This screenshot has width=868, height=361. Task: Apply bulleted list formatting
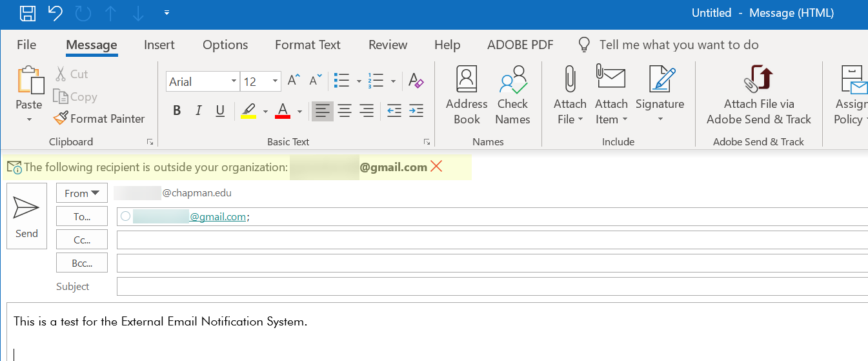342,81
